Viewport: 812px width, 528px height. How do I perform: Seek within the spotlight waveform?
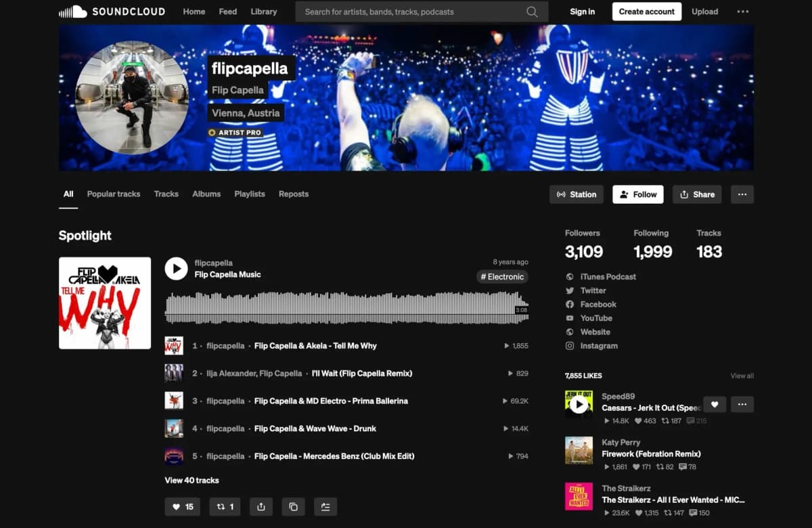pos(346,308)
